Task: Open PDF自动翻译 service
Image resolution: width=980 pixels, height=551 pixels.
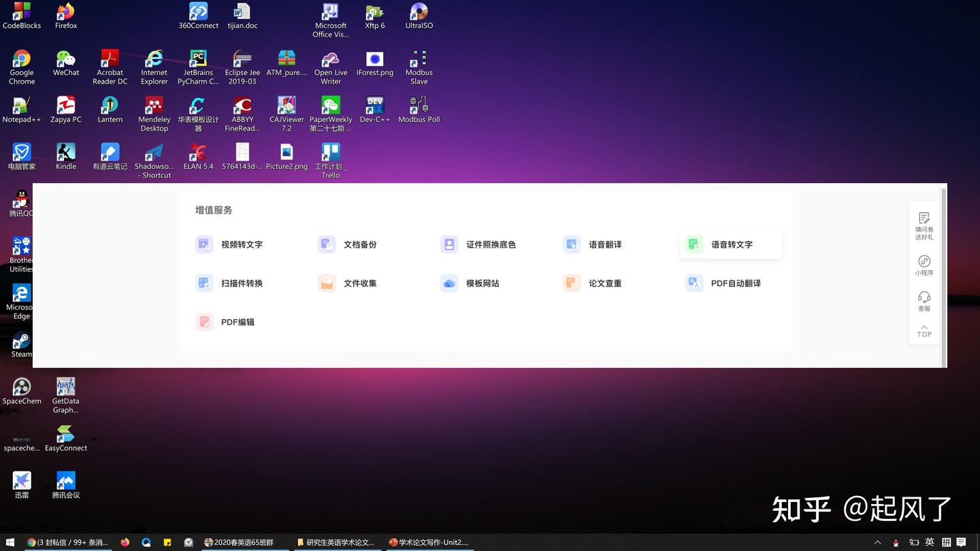Action: pos(723,283)
